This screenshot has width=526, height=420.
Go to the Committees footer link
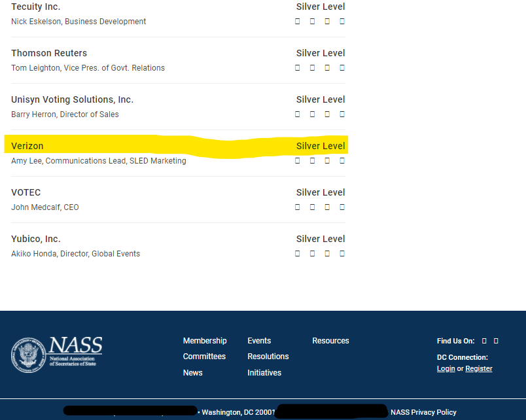coord(204,357)
